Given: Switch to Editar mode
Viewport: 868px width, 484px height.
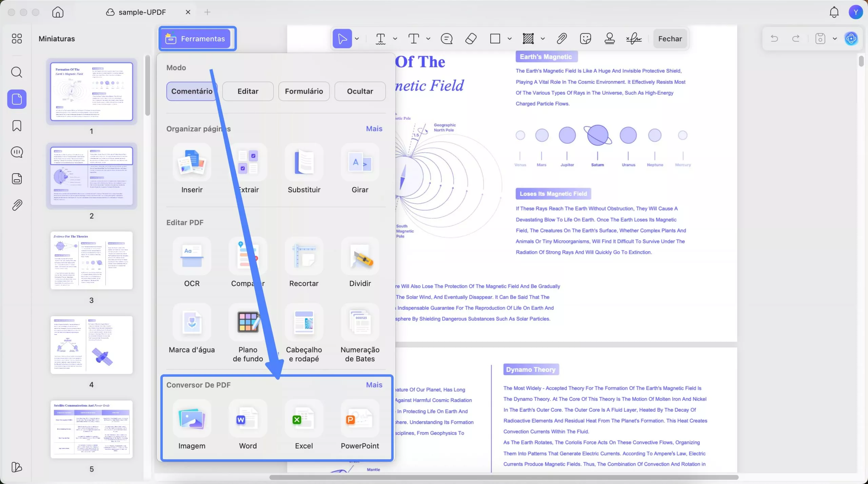Looking at the screenshot, I should pyautogui.click(x=248, y=91).
